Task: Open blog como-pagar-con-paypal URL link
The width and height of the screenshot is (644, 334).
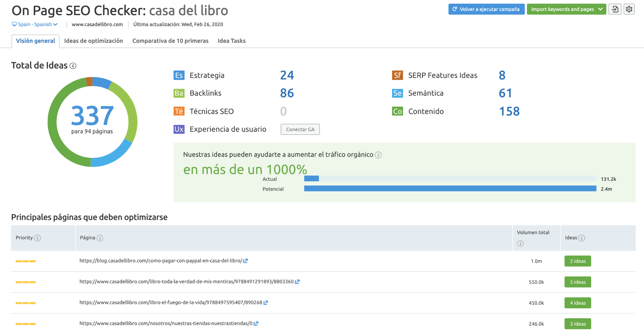Action: coord(161,261)
